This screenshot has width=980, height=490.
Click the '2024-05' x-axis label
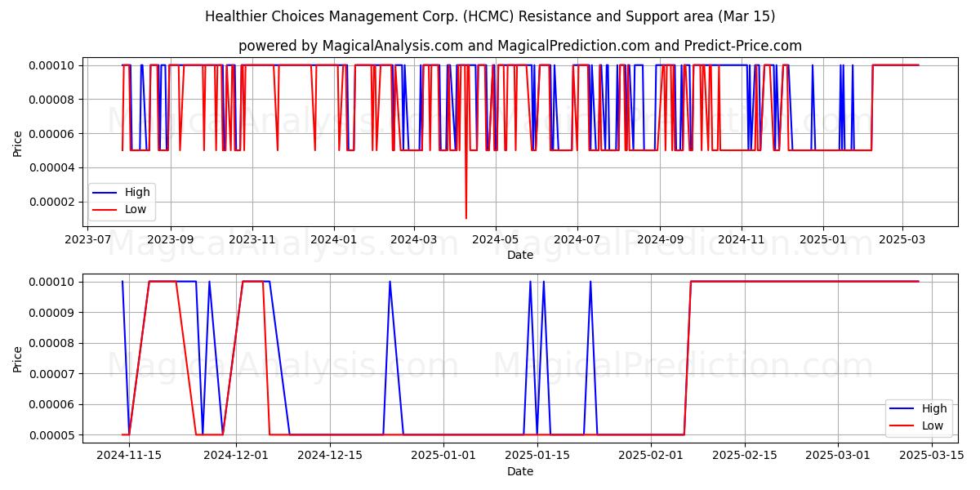click(x=495, y=241)
